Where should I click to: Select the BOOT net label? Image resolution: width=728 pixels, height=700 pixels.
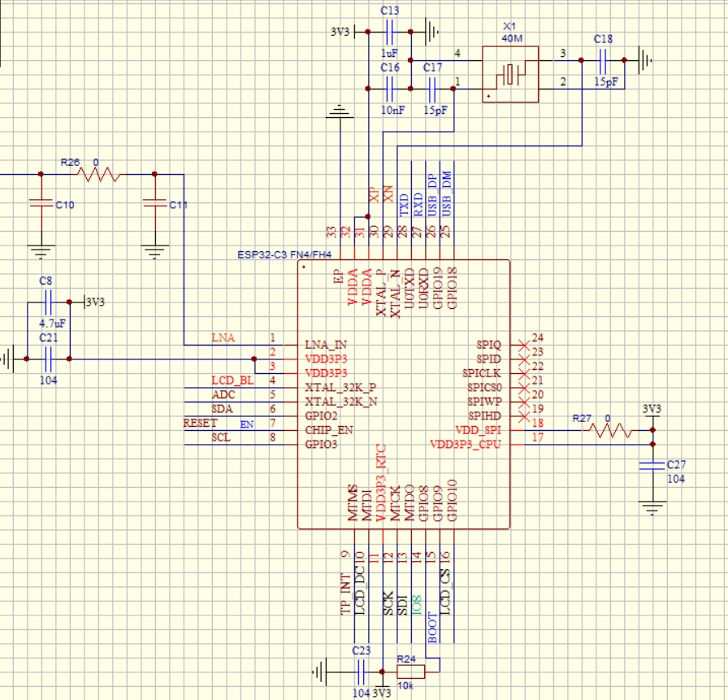(431, 627)
